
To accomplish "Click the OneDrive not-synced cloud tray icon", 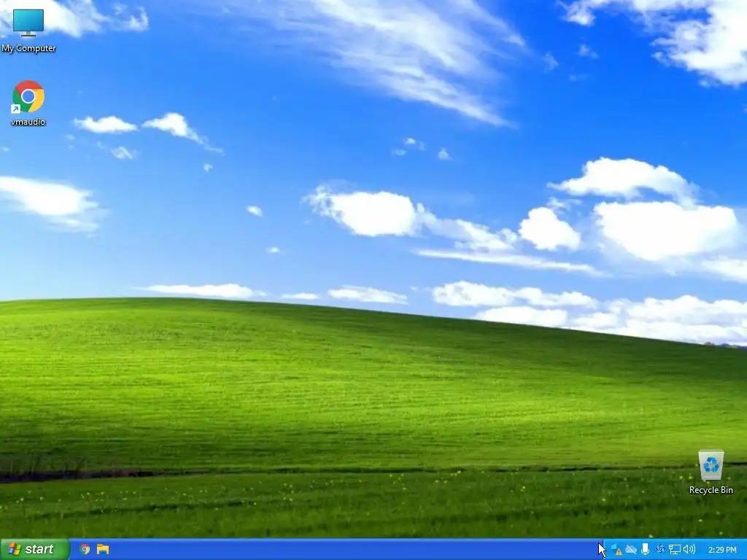I will pyautogui.click(x=631, y=550).
